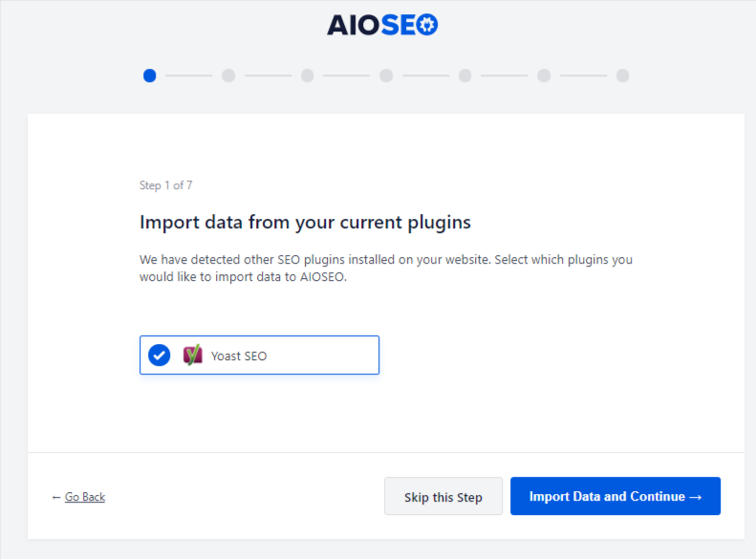Click the first blue step indicator dot
This screenshot has height=559, width=756.
tap(149, 75)
